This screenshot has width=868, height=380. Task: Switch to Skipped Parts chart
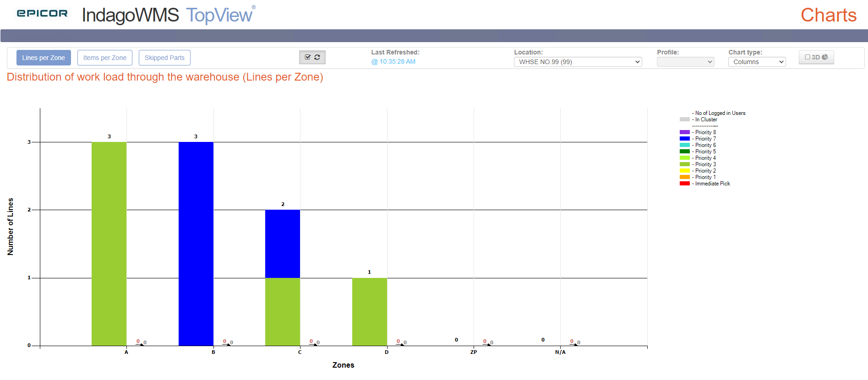164,58
